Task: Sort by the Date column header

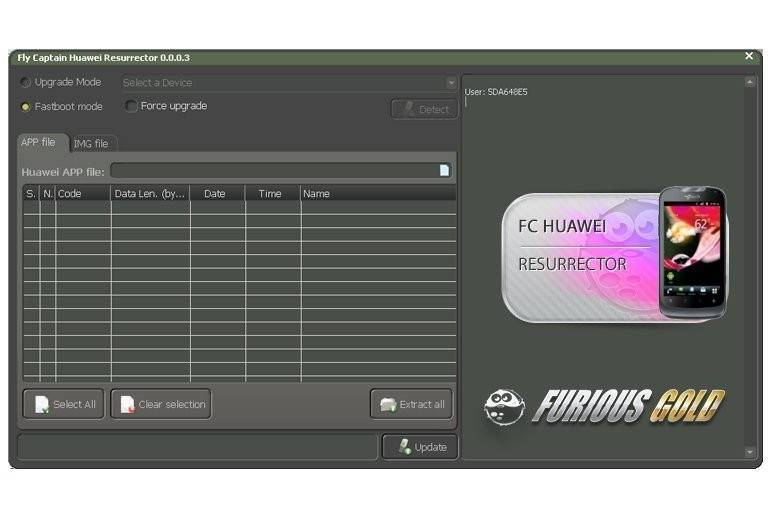Action: [x=218, y=193]
